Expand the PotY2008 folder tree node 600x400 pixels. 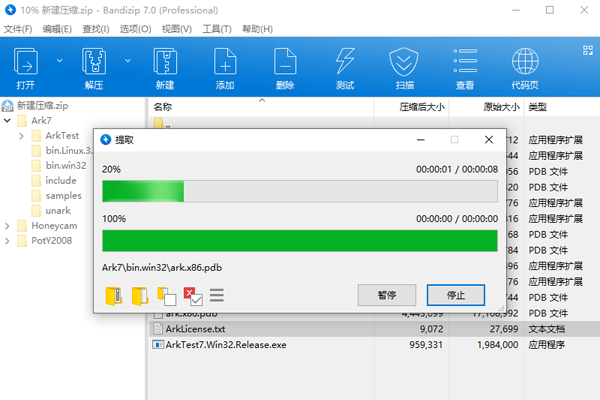pos(7,241)
